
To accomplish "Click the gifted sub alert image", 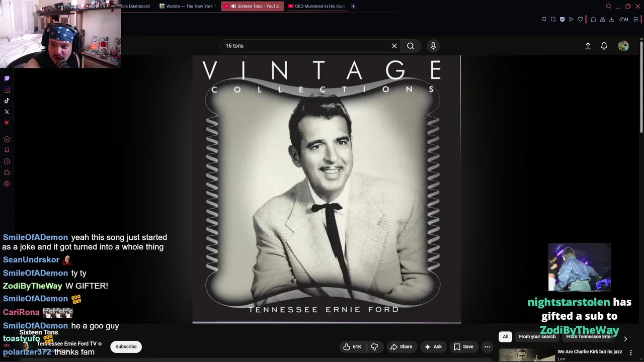I will pos(579,267).
